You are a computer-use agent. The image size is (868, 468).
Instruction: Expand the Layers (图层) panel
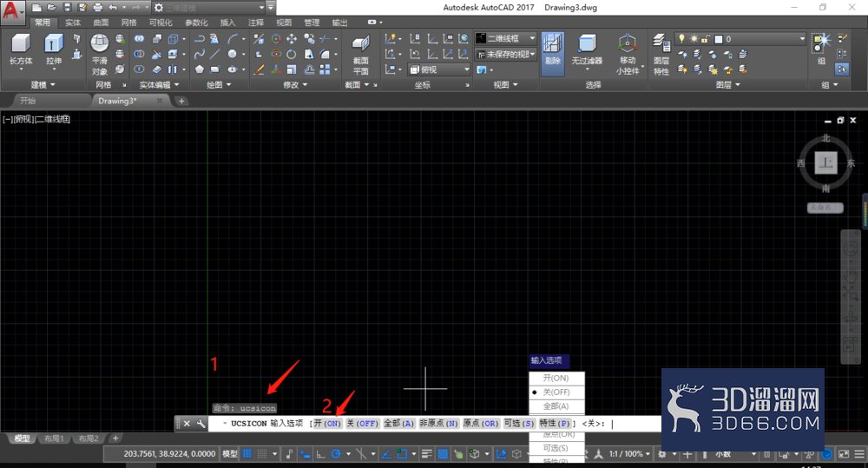click(727, 85)
